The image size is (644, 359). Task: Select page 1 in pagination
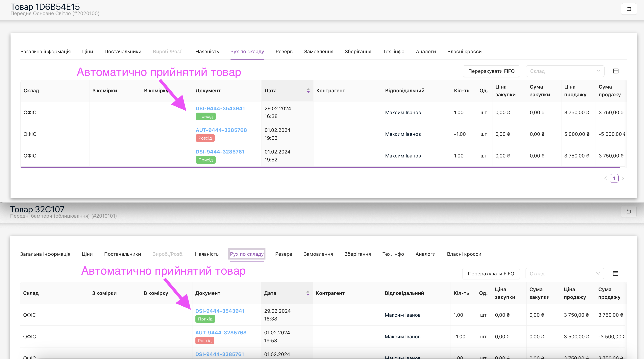coord(614,178)
